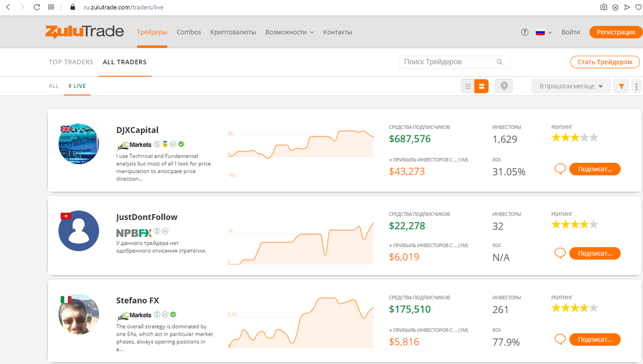The height and width of the screenshot is (364, 643).
Task: Open the three-dot more options menu
Action: (x=637, y=86)
